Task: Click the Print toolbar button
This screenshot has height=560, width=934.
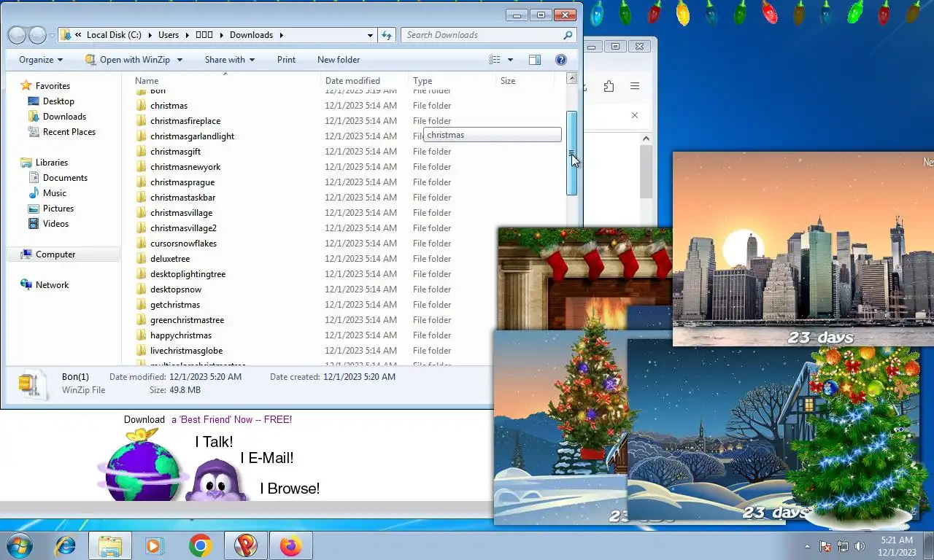Action: click(x=286, y=60)
